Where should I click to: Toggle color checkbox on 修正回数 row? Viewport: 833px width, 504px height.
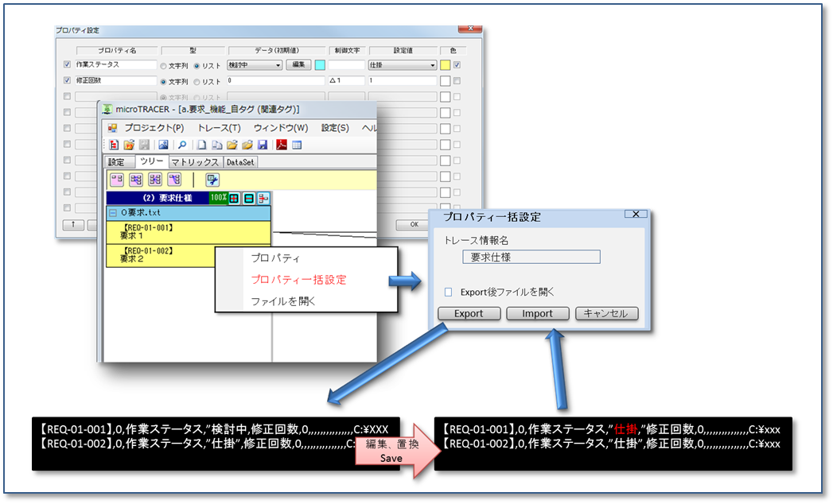pyautogui.click(x=457, y=81)
